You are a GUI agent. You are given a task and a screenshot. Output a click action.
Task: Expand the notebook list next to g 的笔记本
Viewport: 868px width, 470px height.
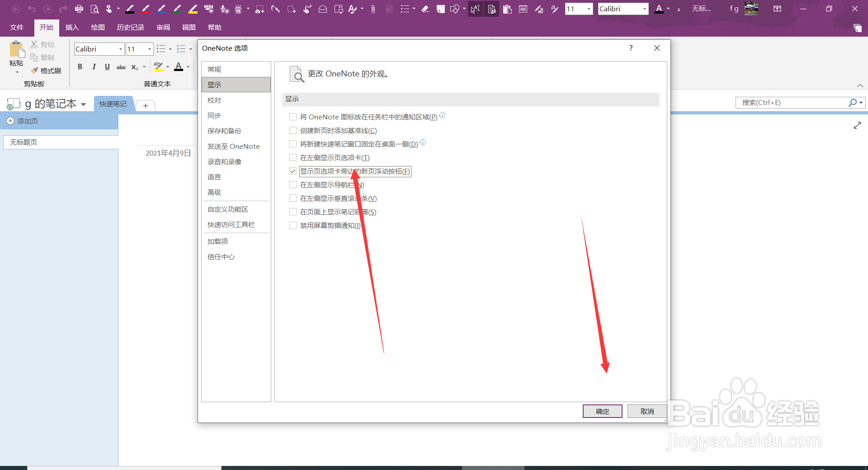(84, 104)
